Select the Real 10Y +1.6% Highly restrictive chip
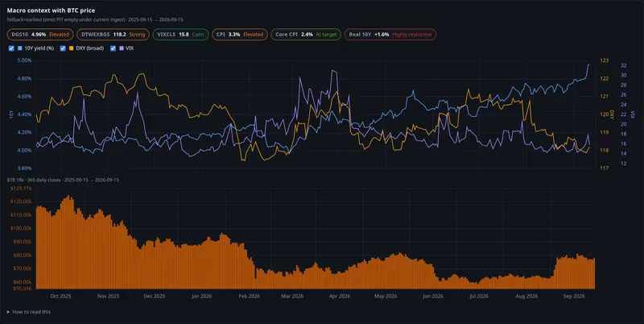This screenshot has height=324, width=644. click(x=390, y=35)
